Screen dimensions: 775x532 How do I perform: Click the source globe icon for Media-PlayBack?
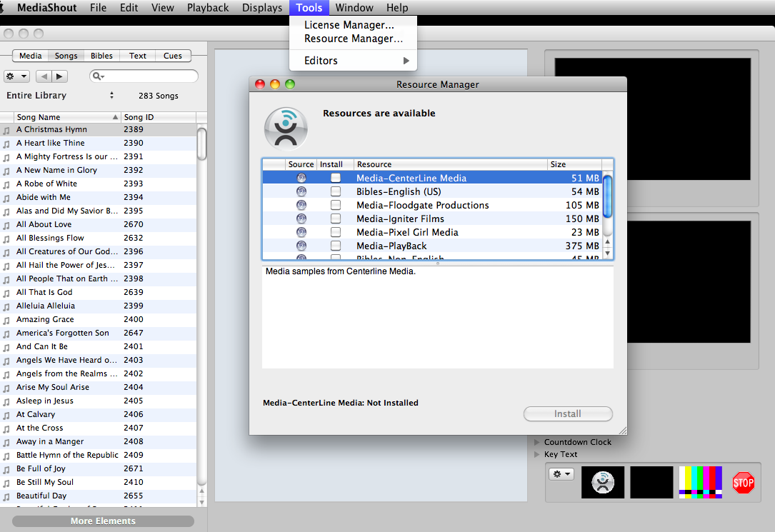tap(301, 246)
